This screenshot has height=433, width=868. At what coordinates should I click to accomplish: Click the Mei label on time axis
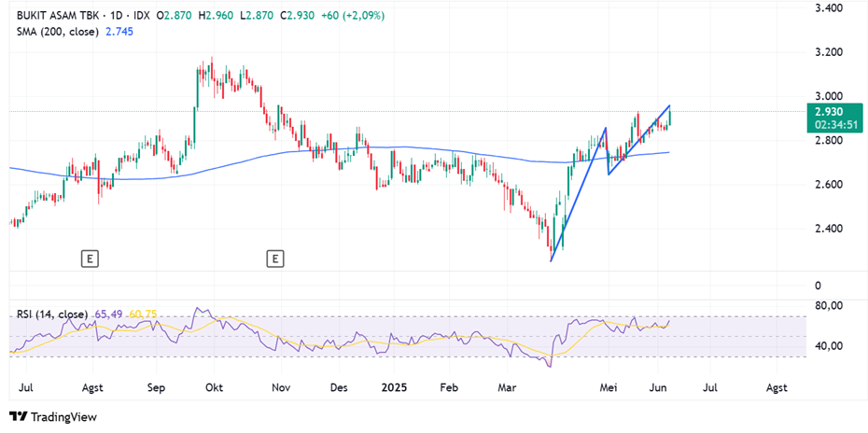point(608,387)
